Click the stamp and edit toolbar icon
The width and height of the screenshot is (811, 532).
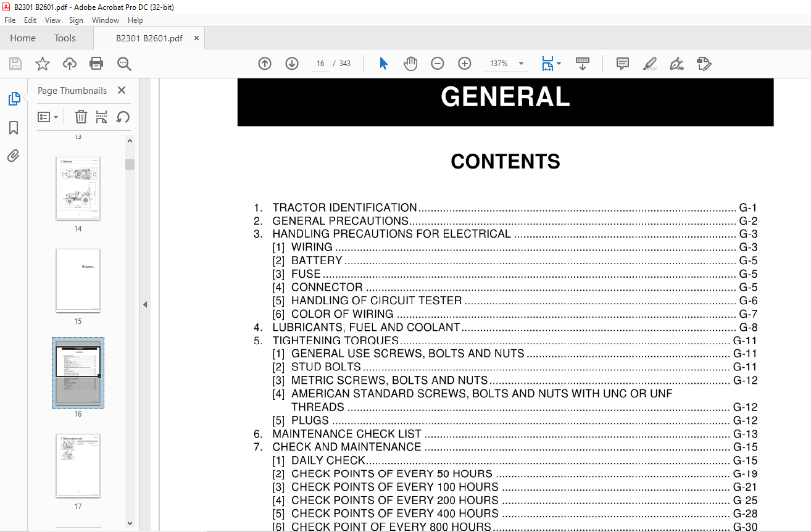pyautogui.click(x=704, y=64)
